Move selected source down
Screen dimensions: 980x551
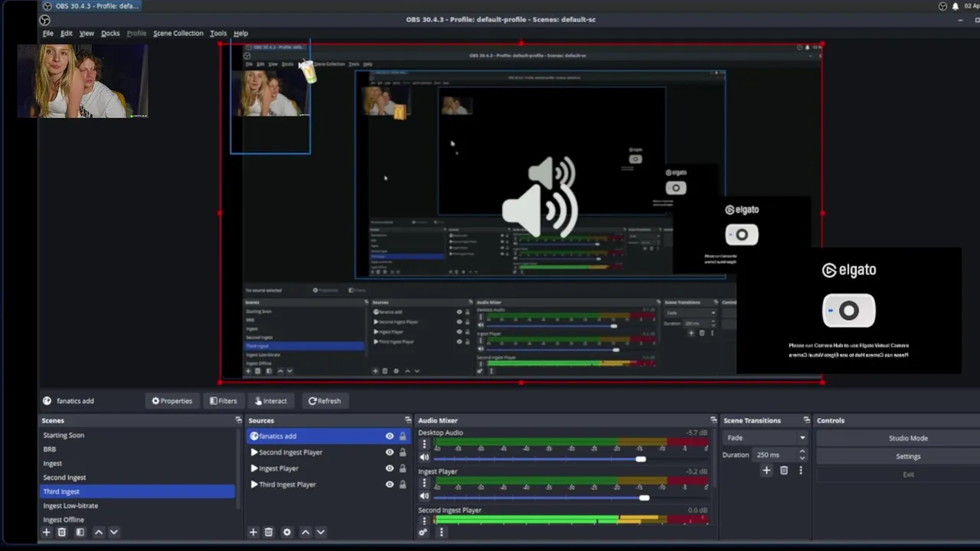click(321, 532)
